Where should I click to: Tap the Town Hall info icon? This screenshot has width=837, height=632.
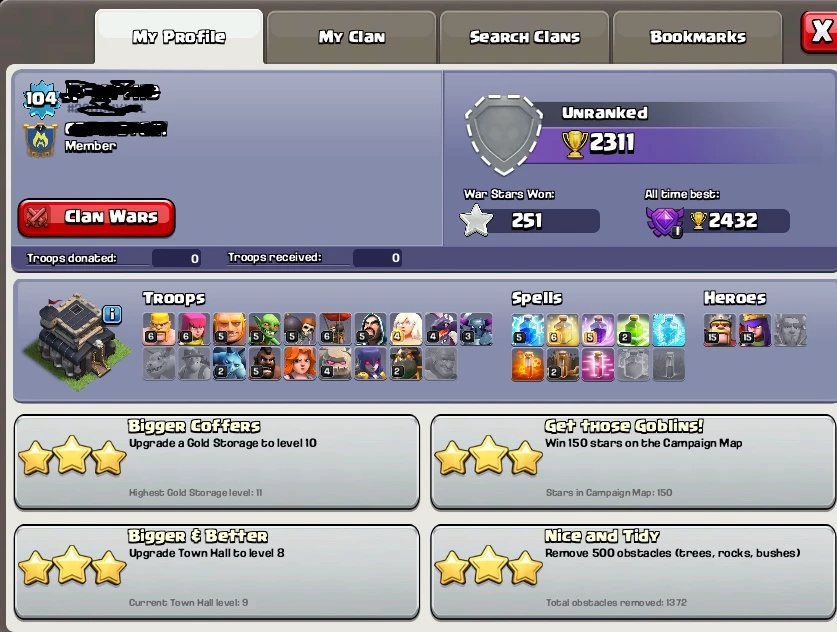112,314
